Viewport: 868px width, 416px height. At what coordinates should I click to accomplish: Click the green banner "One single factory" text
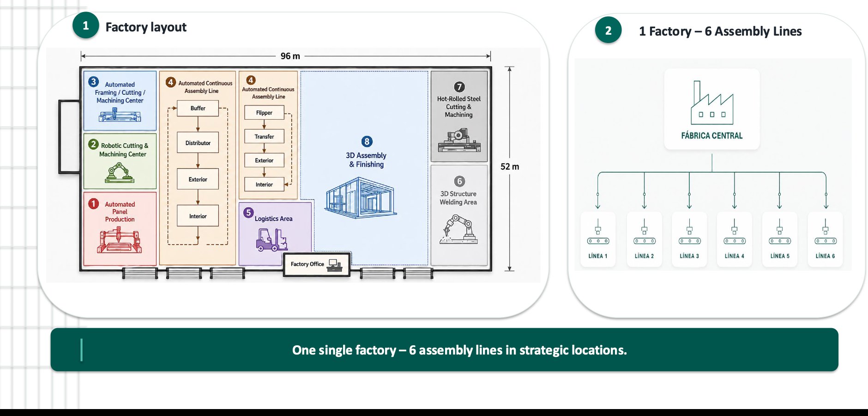coord(459,350)
